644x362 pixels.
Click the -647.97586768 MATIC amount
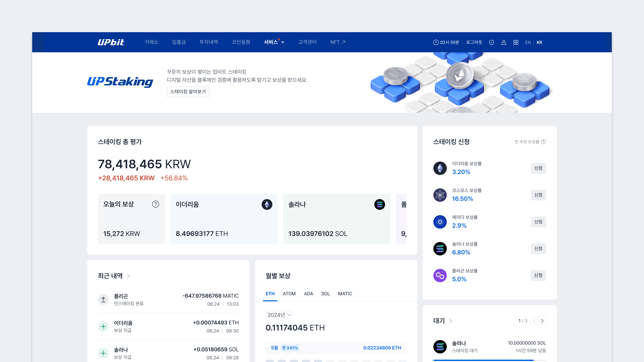pyautogui.click(x=210, y=296)
